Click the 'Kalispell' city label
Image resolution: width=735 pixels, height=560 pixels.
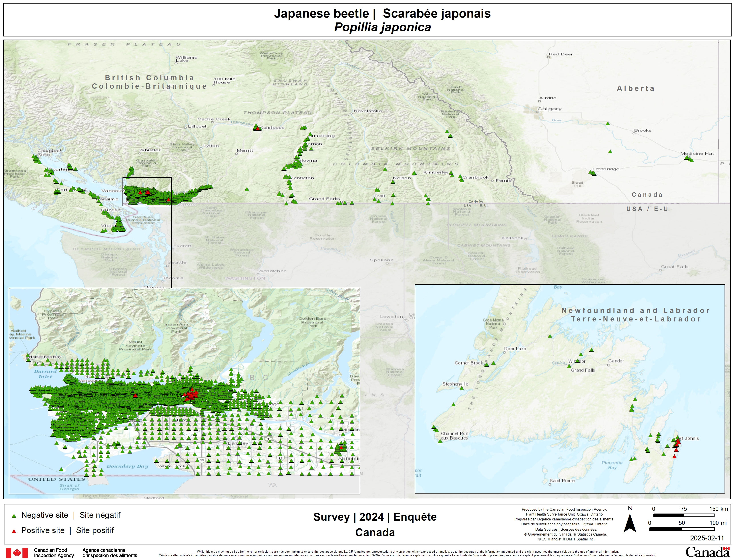pos(513,238)
